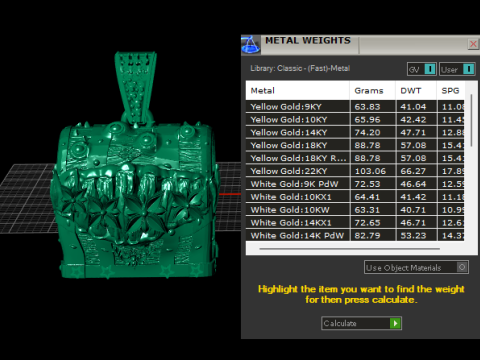Click the 103.06 grams value
480x360 pixels.
[370, 171]
